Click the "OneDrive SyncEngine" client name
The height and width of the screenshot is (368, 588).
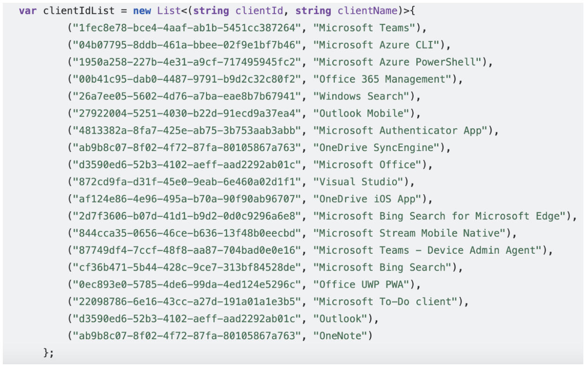pyautogui.click(x=376, y=148)
